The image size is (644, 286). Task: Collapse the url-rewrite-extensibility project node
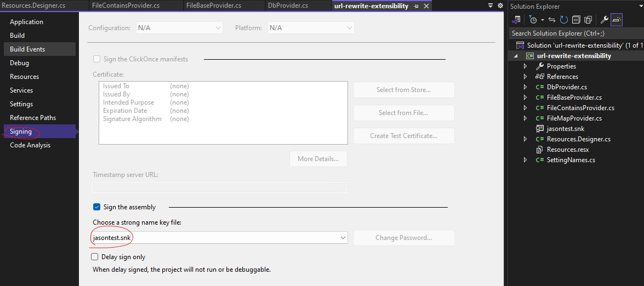click(x=515, y=56)
